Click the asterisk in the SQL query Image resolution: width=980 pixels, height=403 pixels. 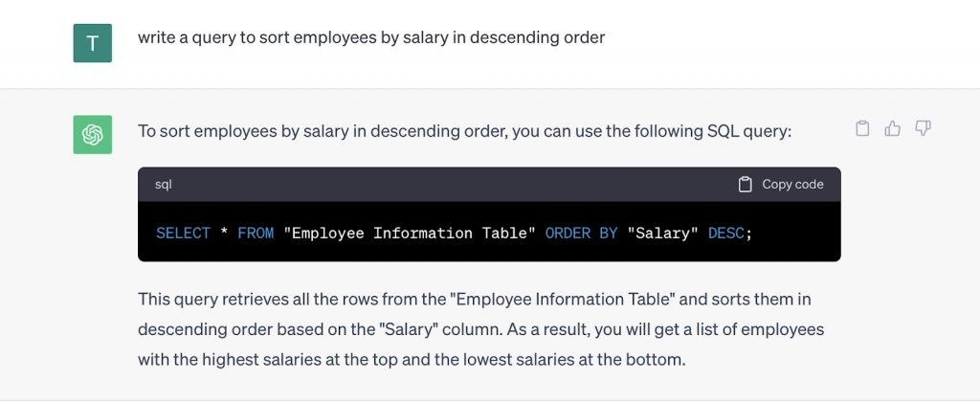pyautogui.click(x=224, y=234)
